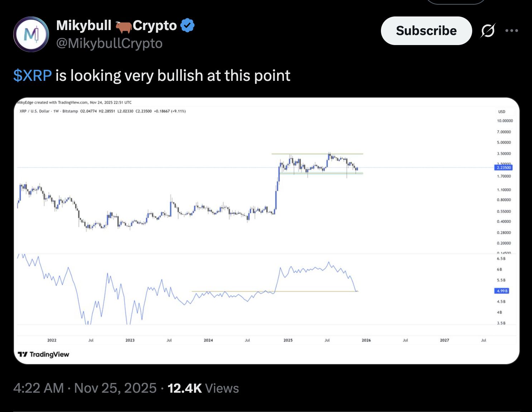
Task: Open Grok analysis for this post
Action: (x=488, y=31)
